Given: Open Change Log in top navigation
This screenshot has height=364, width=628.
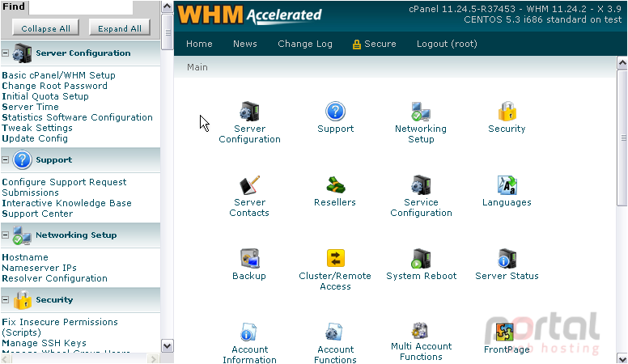Looking at the screenshot, I should pos(305,44).
